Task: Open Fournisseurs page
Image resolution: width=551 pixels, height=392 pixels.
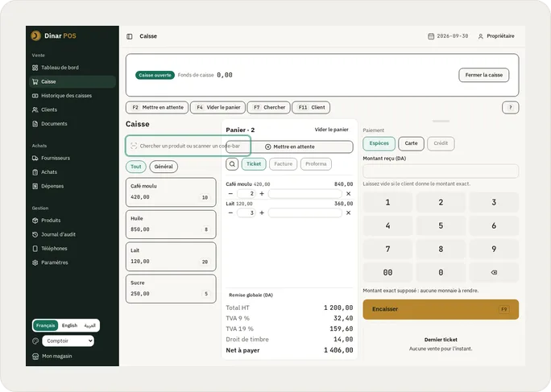Action: (72, 158)
